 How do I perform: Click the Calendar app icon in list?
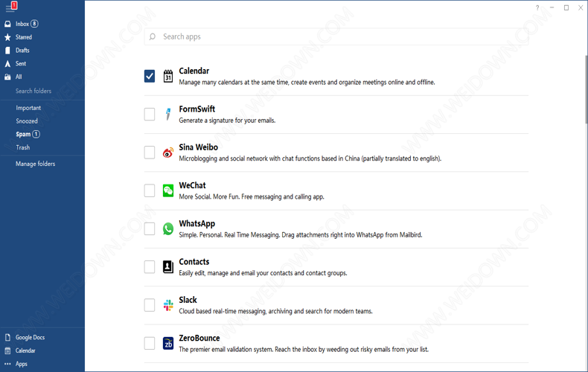(168, 76)
